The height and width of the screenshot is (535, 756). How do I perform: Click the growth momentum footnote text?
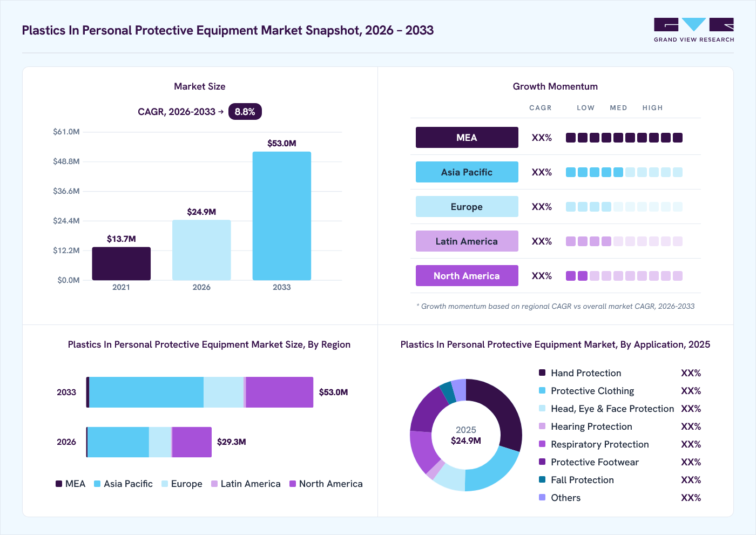[x=556, y=306]
